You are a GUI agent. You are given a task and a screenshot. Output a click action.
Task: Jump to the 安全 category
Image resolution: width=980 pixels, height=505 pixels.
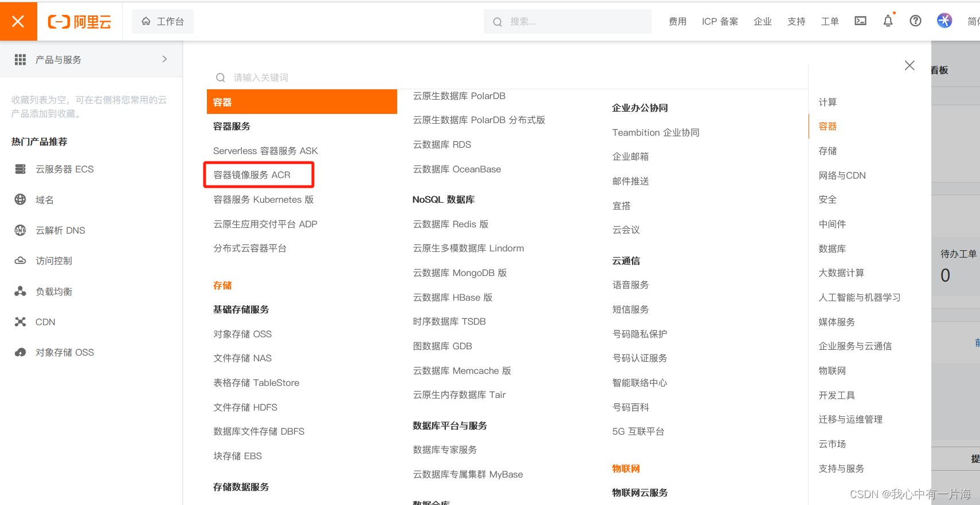pyautogui.click(x=828, y=199)
